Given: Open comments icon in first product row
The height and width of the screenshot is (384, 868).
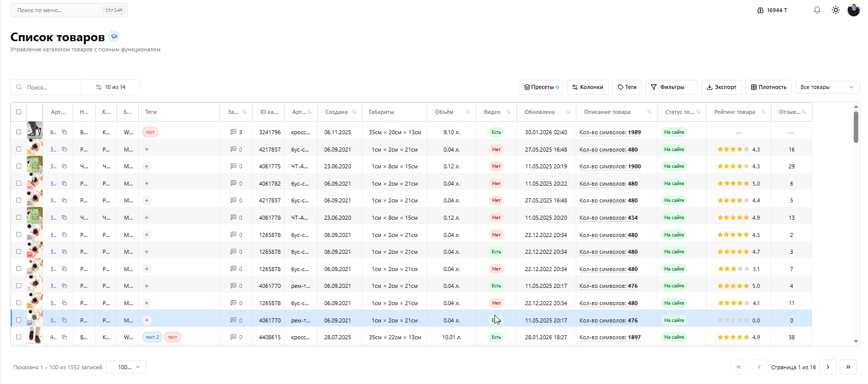Looking at the screenshot, I should (233, 132).
